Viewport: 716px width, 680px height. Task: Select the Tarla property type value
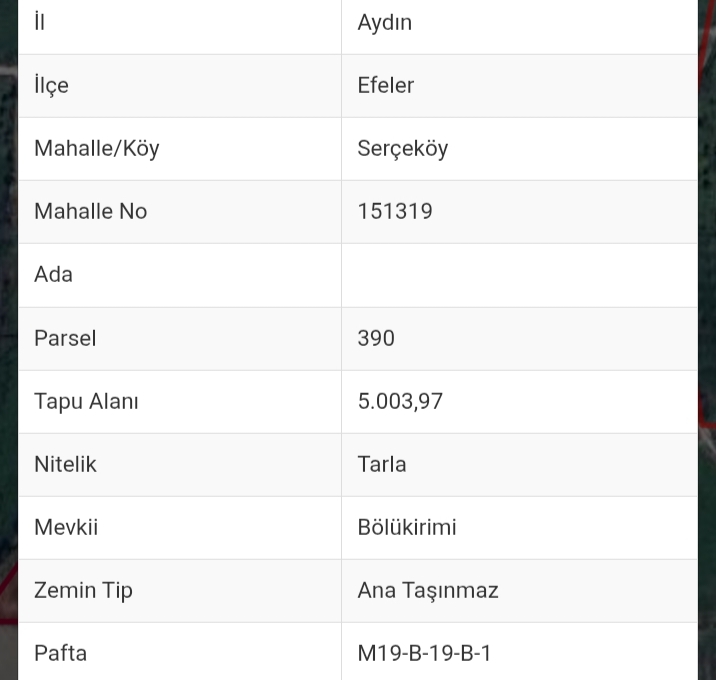[x=381, y=464]
